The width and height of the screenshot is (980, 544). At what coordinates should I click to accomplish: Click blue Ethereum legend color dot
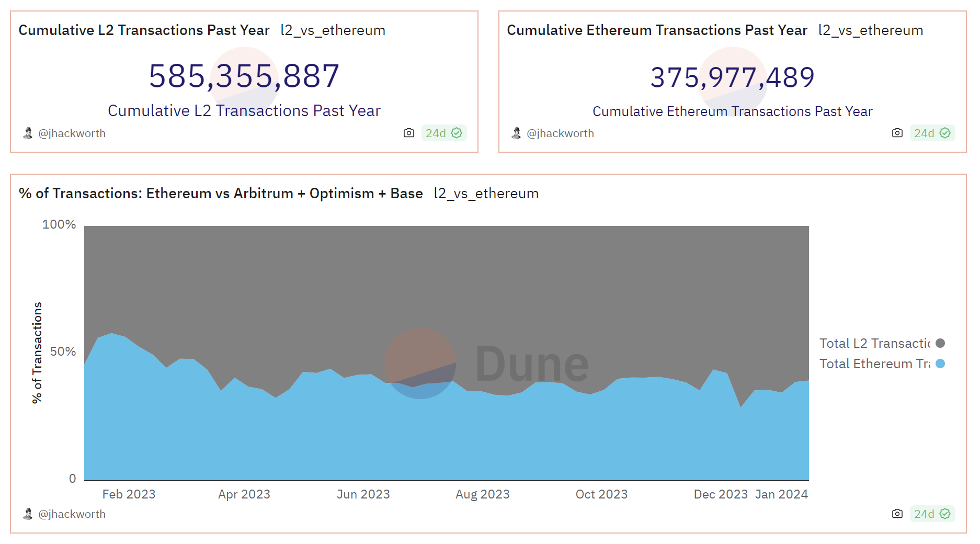click(940, 364)
